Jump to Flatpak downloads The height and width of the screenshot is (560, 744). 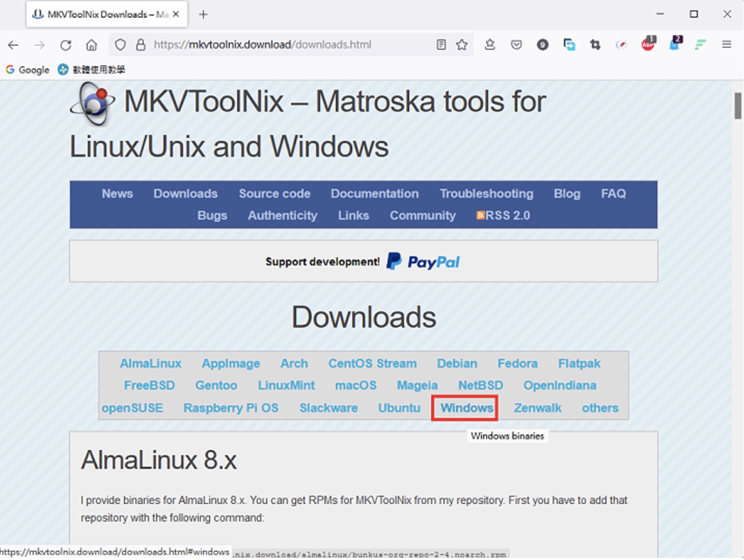(579, 364)
